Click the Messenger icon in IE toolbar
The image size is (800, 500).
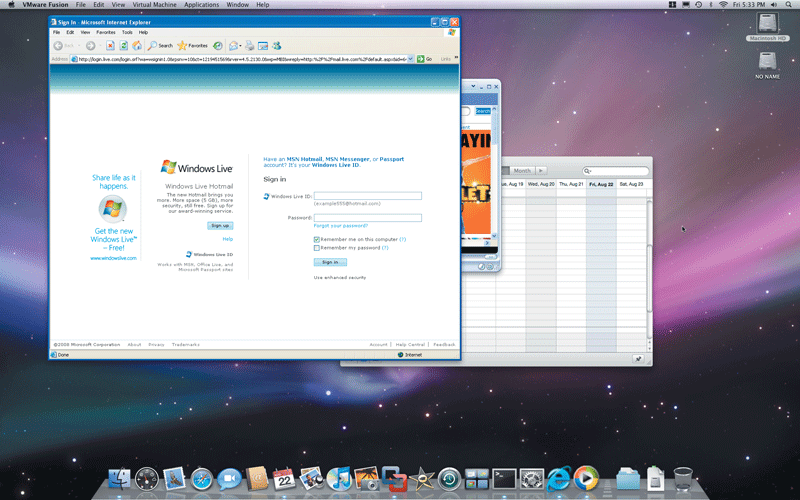277,46
